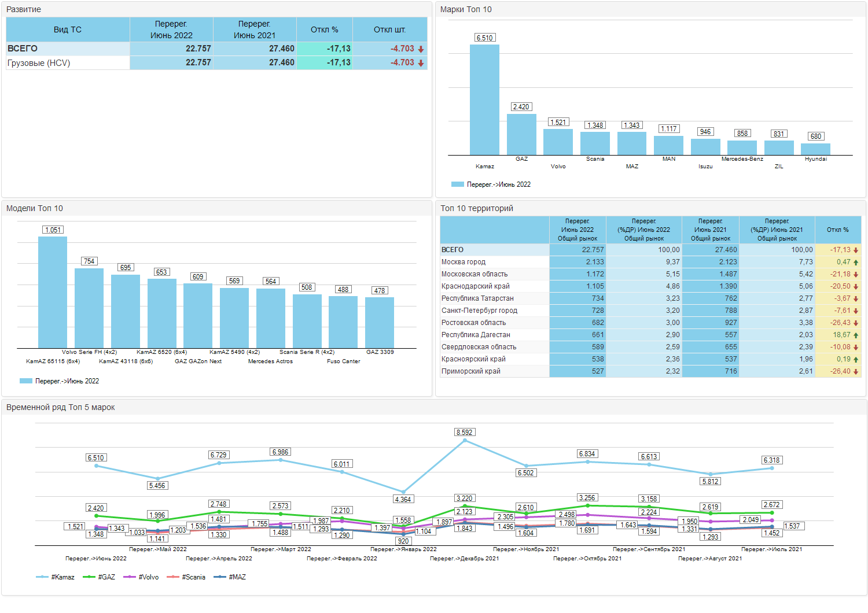Click the Топ 10 территорий panel title
The height and width of the screenshot is (613, 868).
pos(477,208)
